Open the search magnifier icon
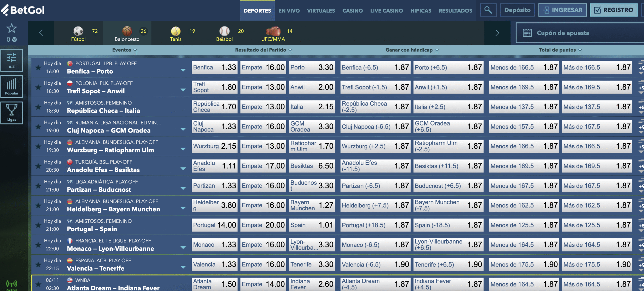This screenshot has height=291, width=644. tap(488, 10)
